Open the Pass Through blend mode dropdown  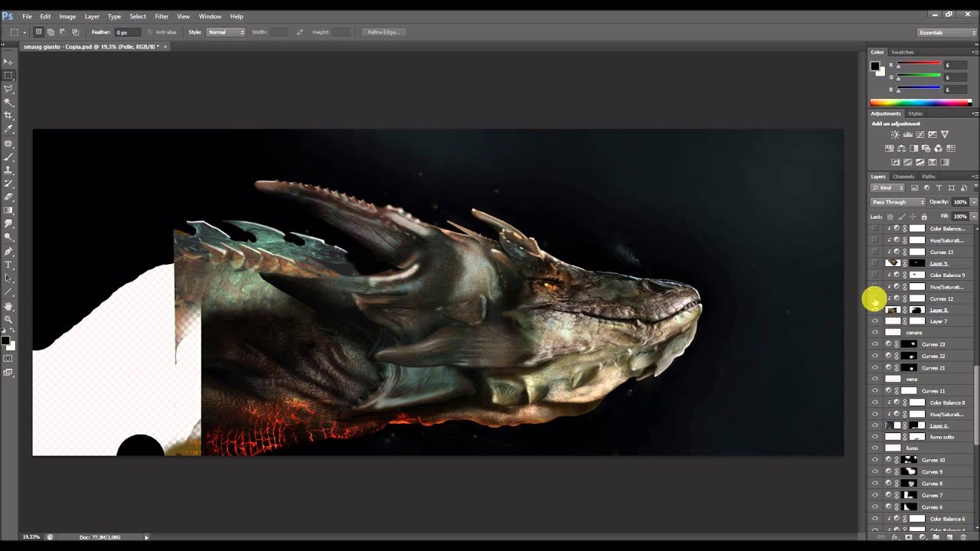click(898, 202)
